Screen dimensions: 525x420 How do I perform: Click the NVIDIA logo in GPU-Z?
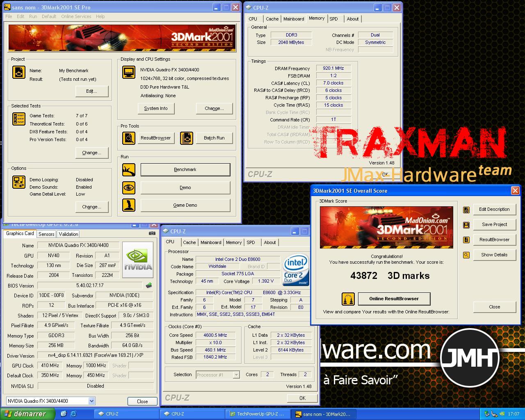(x=138, y=260)
